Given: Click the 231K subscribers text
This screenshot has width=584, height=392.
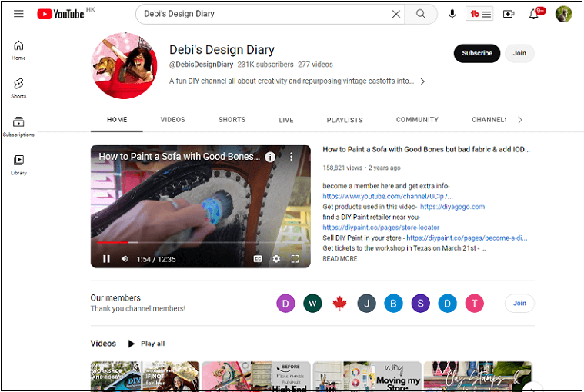Looking at the screenshot, I should click(265, 65).
